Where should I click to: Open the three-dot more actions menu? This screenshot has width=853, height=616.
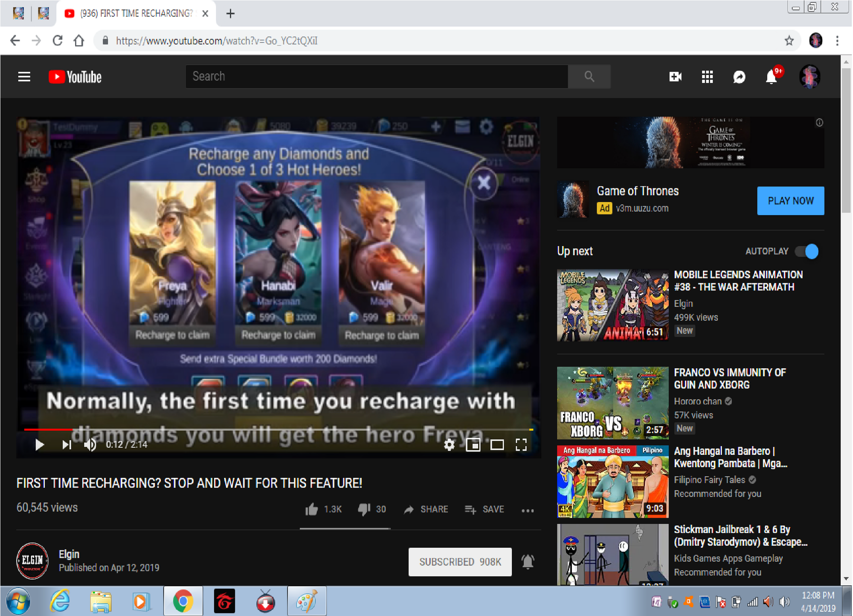point(528,510)
